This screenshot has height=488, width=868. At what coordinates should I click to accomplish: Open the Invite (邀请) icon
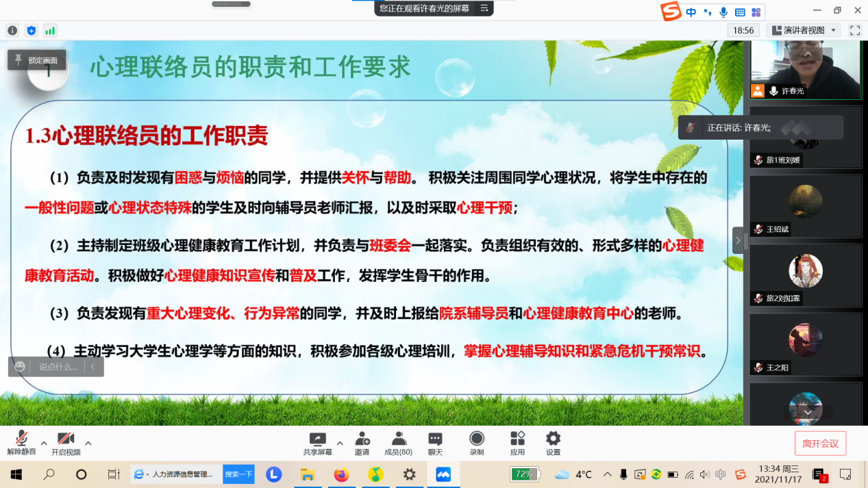pyautogui.click(x=362, y=443)
